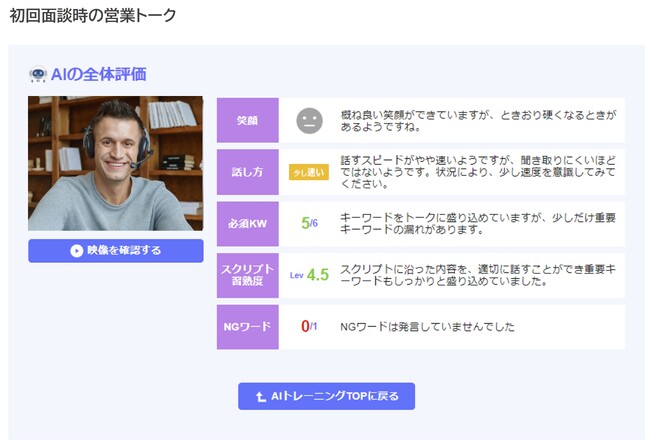The width and height of the screenshot is (650, 447).
Task: Click the page title 初回面談時の営業トーク
Action: pyautogui.click(x=92, y=16)
